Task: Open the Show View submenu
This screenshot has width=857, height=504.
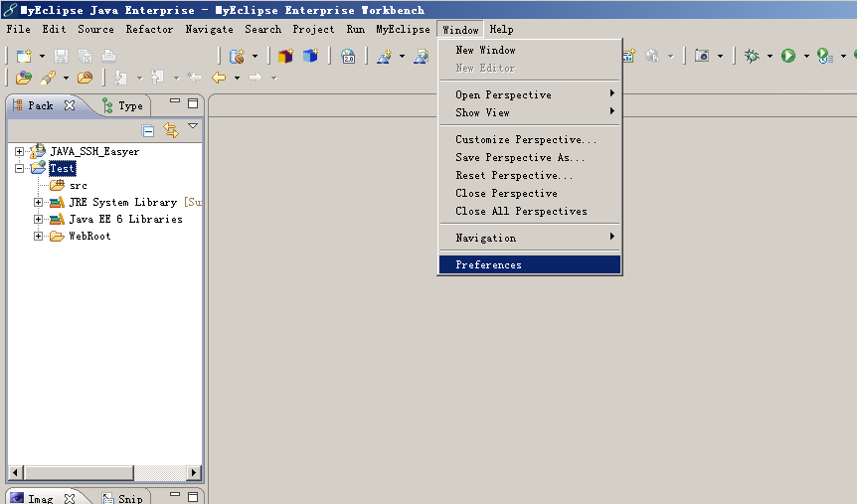Action: (530, 112)
